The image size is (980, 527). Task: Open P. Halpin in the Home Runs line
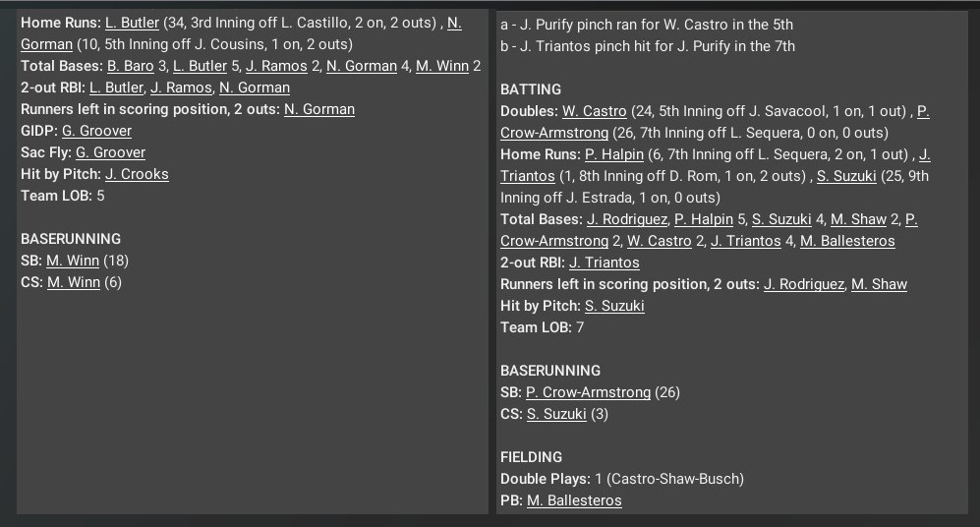click(614, 154)
